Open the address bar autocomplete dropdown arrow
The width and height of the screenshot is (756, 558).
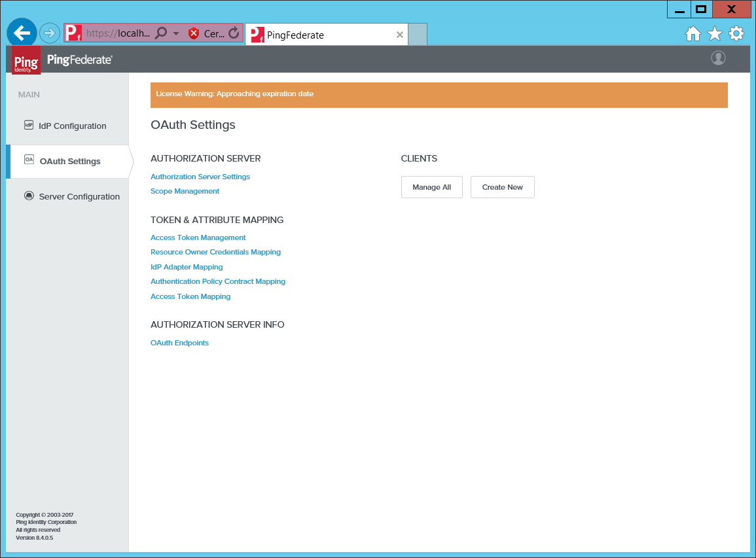pyautogui.click(x=176, y=33)
